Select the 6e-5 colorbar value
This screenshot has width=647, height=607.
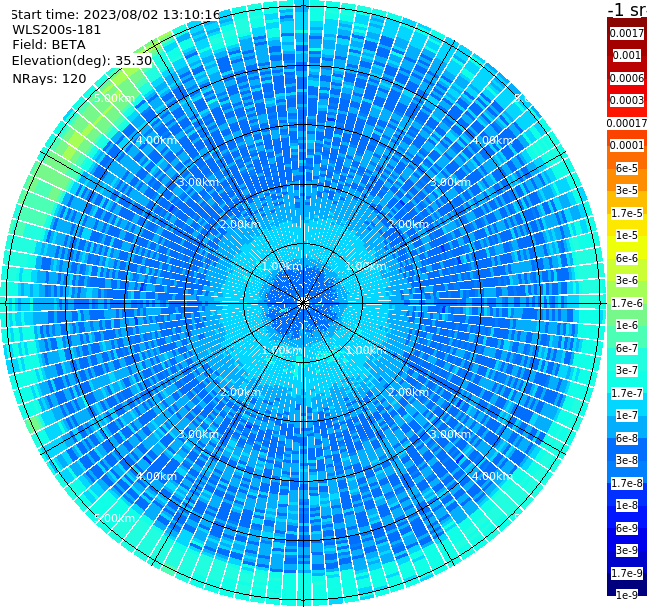(627, 168)
